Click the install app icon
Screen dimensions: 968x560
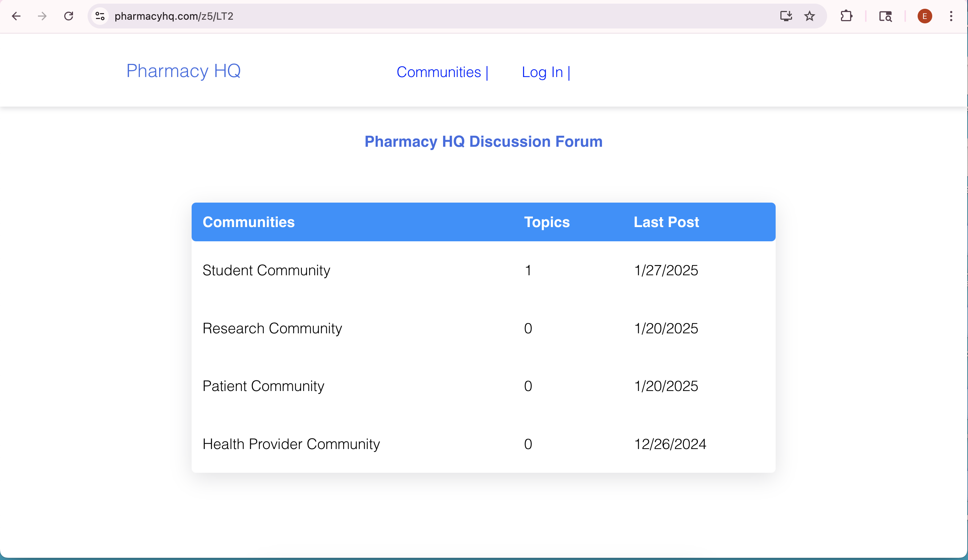(x=786, y=16)
